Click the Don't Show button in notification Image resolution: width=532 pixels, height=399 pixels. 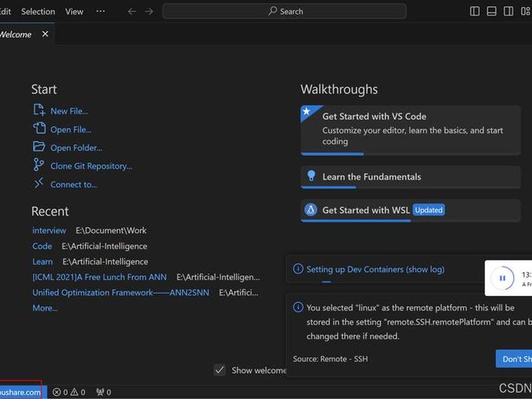point(513,358)
